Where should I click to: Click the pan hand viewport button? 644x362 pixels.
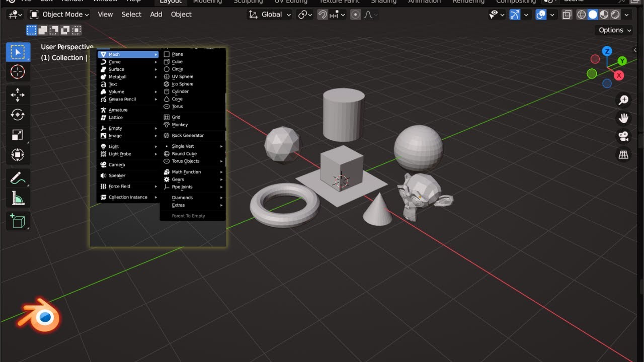click(x=623, y=118)
